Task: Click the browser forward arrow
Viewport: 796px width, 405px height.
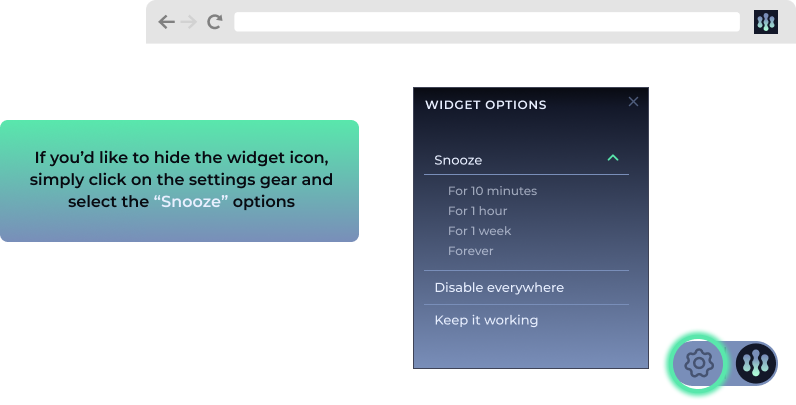Action: point(190,21)
